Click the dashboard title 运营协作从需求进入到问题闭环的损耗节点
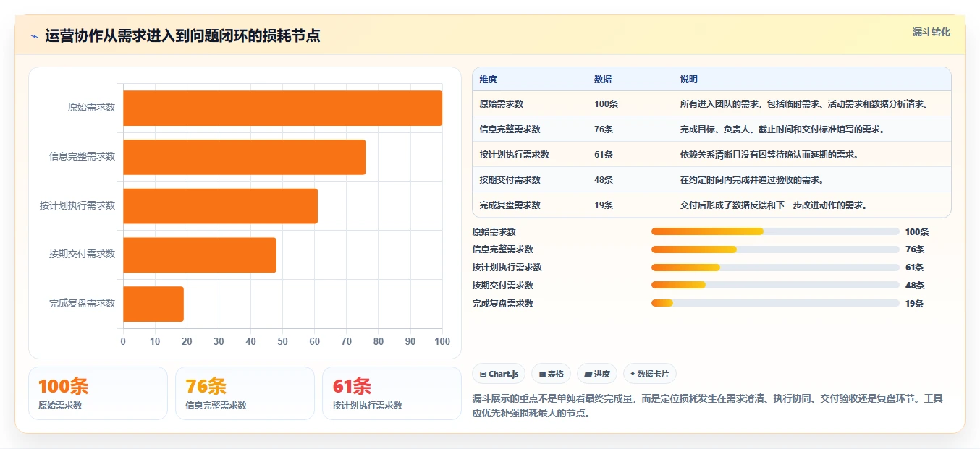This screenshot has height=449, width=980. click(182, 36)
